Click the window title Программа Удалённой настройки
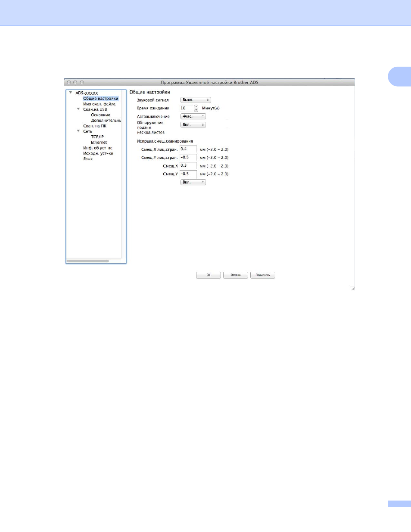Viewport: 411px width, 532px height. (209, 82)
